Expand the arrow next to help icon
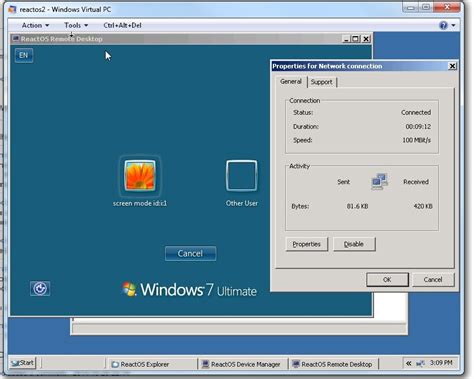Image resolution: width=474 pixels, height=379 pixels. point(453,25)
